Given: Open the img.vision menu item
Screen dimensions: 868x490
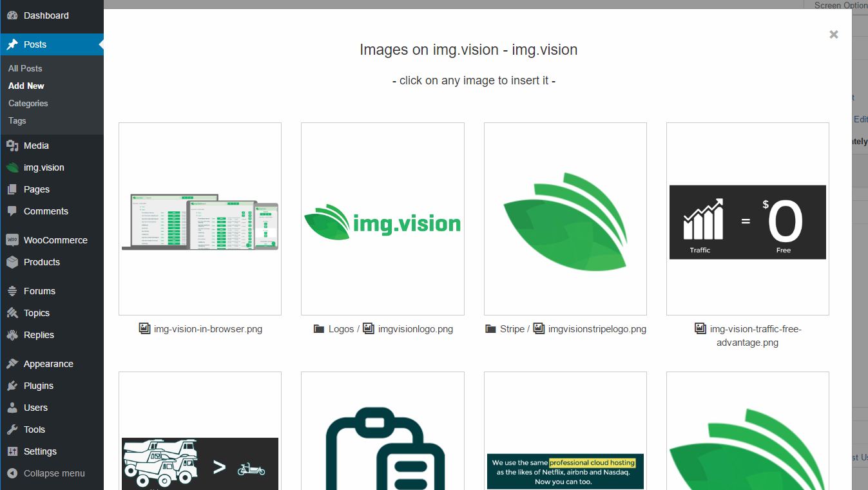Looking at the screenshot, I should [x=52, y=167].
